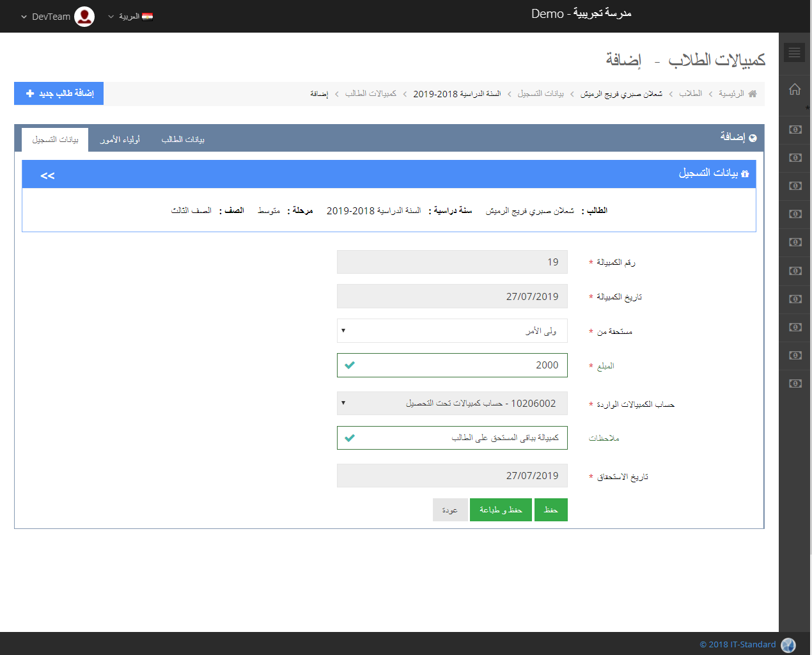Switch to the أولياء الأمور tab
812x655 pixels.
click(120, 139)
